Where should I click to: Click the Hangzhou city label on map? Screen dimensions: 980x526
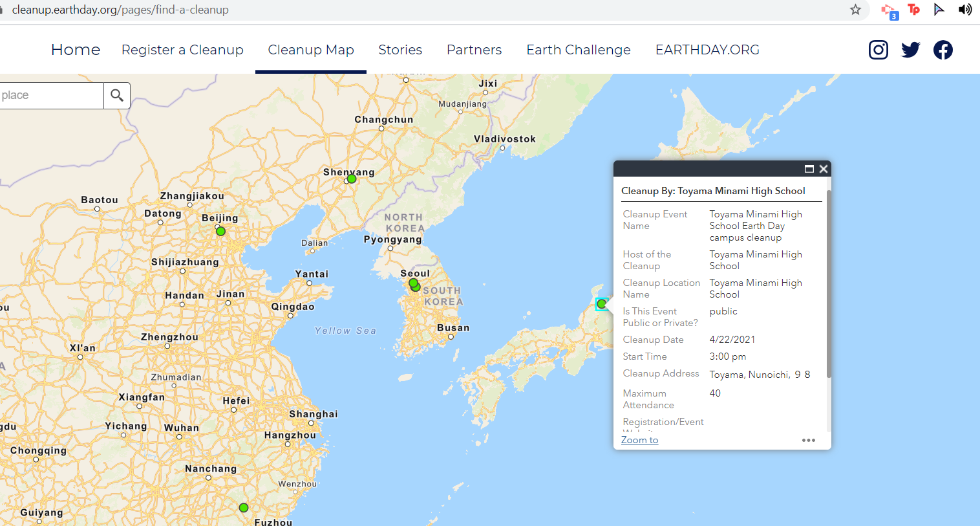(x=290, y=435)
